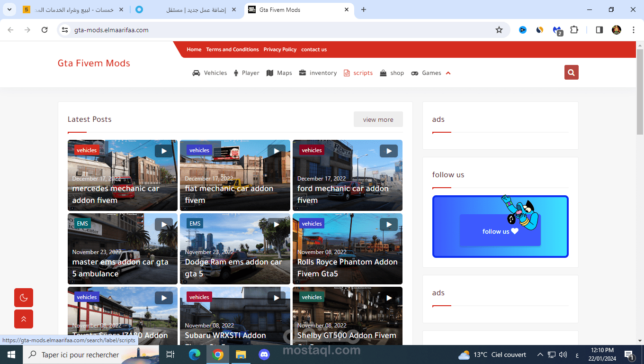Click play icon on Subaru WRXSTI post
Image resolution: width=644 pixels, height=364 pixels.
(x=276, y=298)
